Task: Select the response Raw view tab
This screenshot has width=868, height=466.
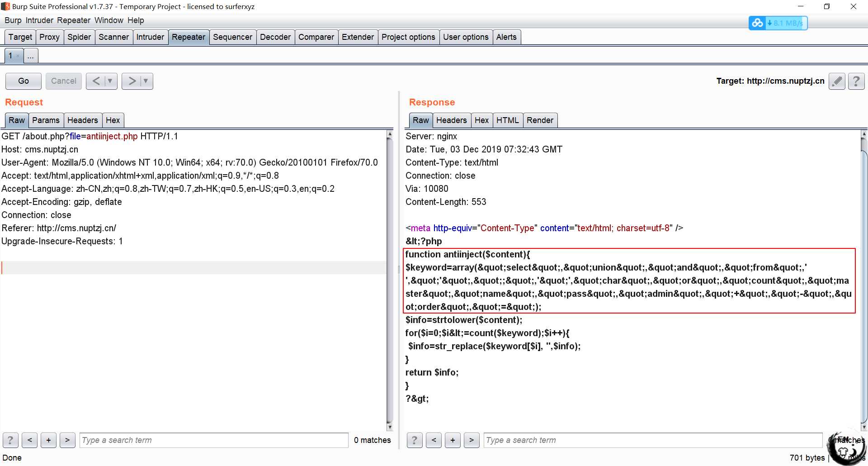Action: [420, 120]
